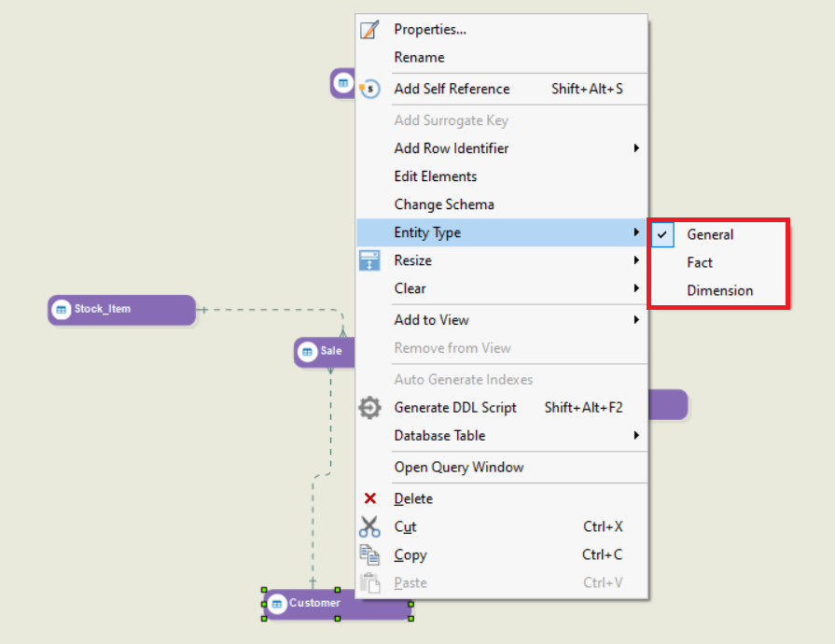Click the checked General entity type

pos(710,234)
